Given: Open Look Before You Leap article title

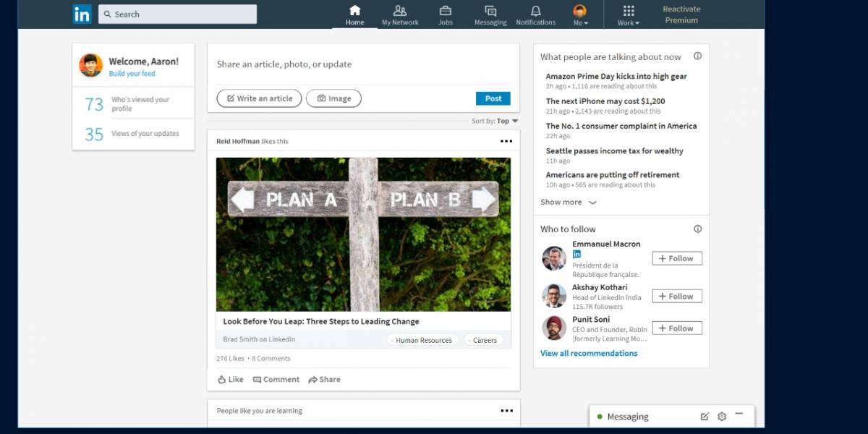Looking at the screenshot, I should [x=321, y=321].
